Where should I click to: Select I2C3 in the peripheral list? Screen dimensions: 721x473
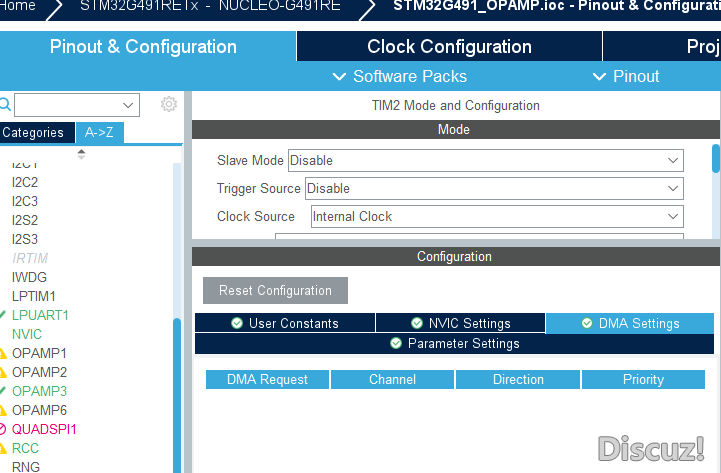(x=25, y=201)
